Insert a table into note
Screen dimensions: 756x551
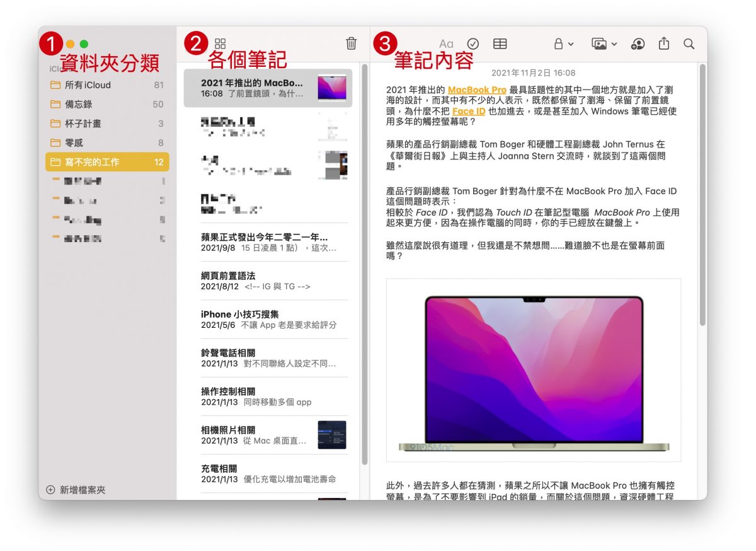500,43
